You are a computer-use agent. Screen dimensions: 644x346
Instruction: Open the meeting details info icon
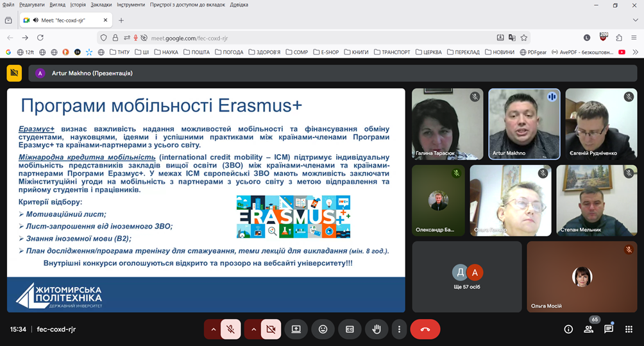click(568, 329)
